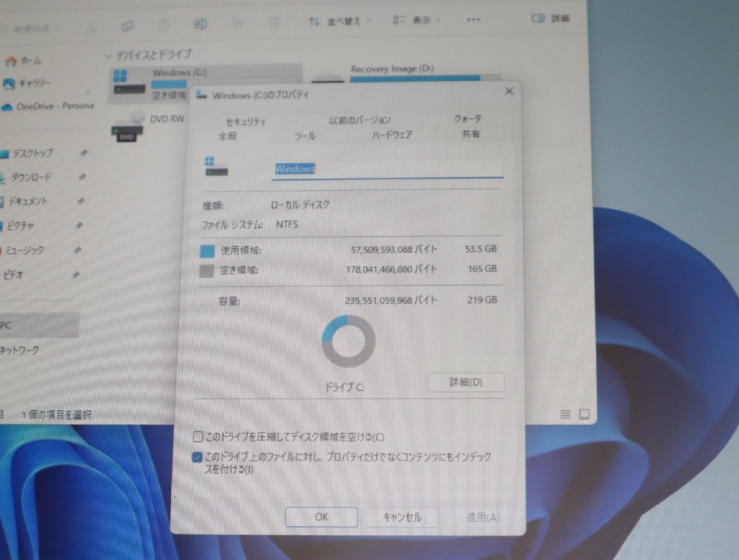Click the 219 GB capacity value

pyautogui.click(x=482, y=300)
